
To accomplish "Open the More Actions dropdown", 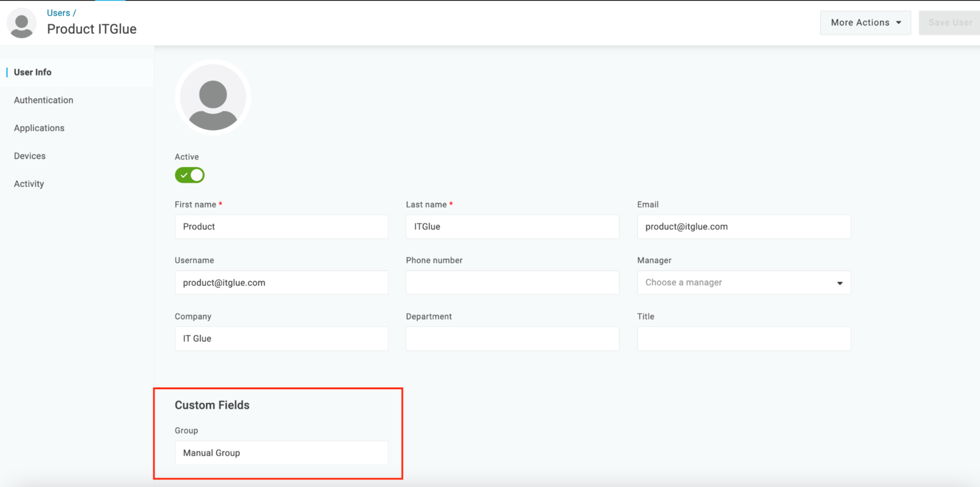I will [865, 23].
